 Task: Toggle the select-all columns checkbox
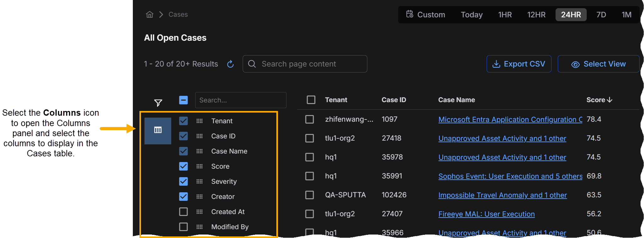click(x=183, y=100)
